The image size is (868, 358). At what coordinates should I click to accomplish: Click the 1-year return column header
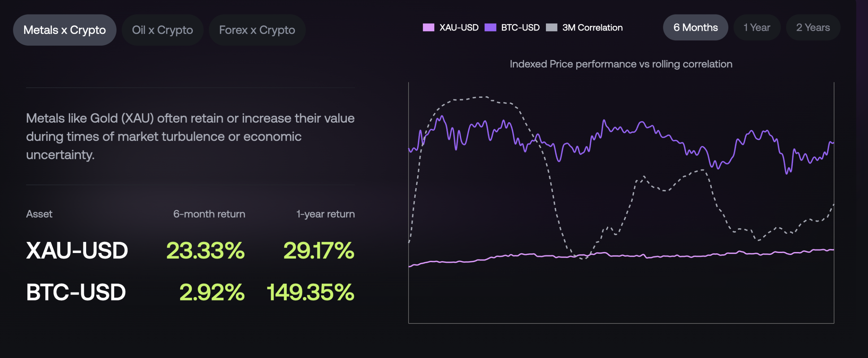[x=325, y=214]
